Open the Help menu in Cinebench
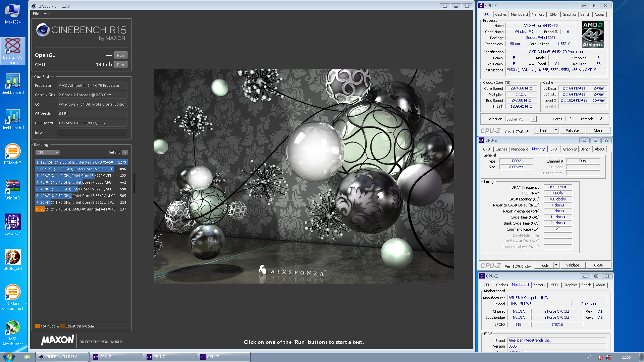The image size is (644, 362). coord(48,14)
